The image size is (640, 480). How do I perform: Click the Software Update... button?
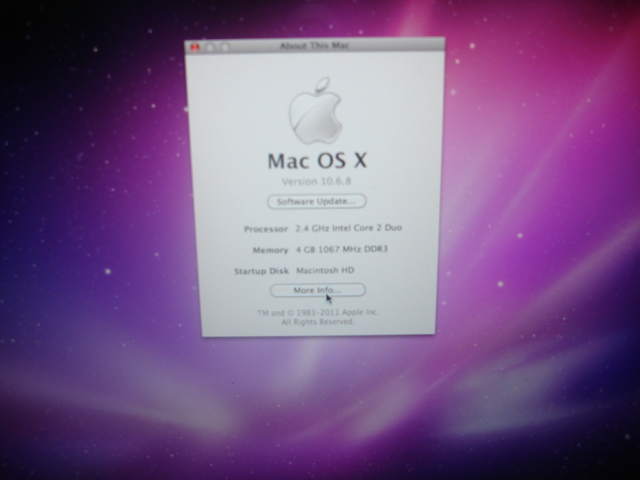point(316,201)
